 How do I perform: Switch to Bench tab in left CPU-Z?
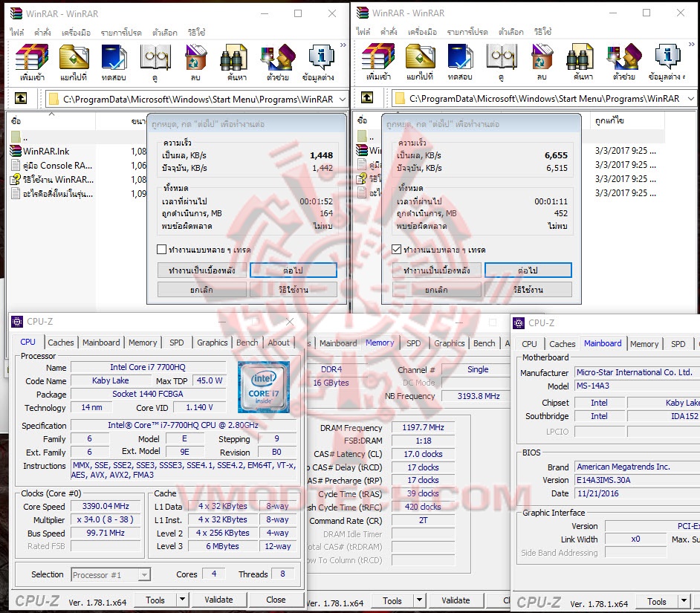(x=247, y=343)
